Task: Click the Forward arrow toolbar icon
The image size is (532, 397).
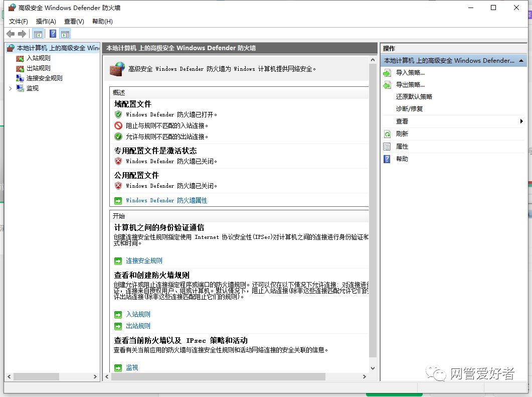Action: point(22,34)
